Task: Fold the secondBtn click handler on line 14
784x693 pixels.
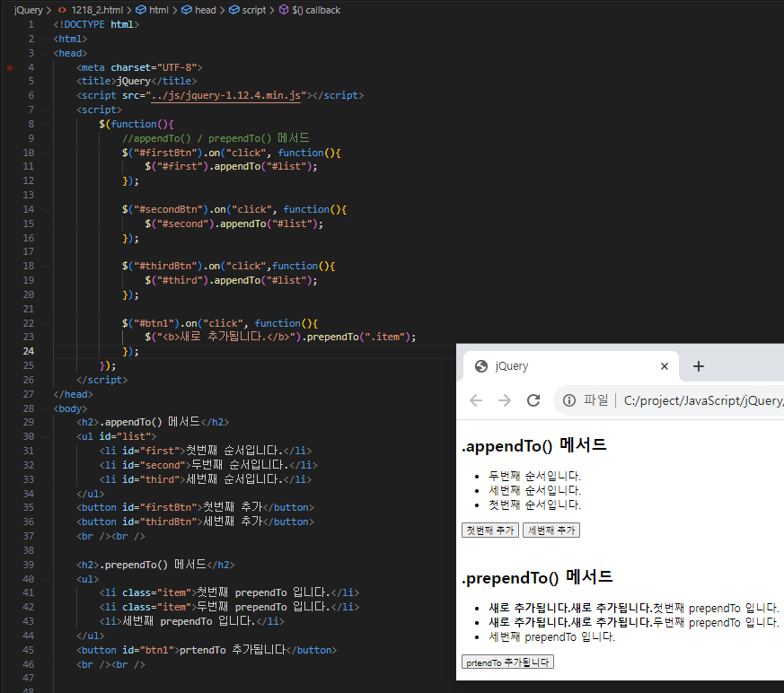Action: (x=45, y=210)
